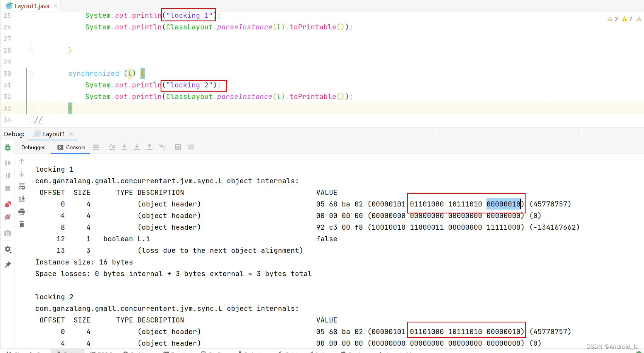Collapse code block at line 28
644x353 pixels.
click(x=31, y=50)
